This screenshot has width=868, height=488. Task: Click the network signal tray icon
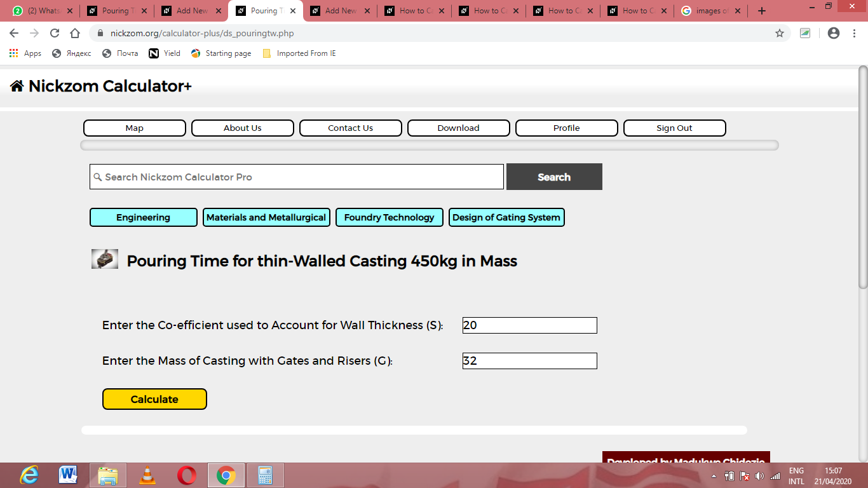775,476
